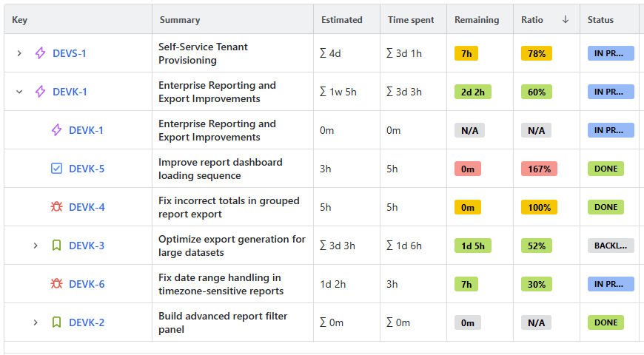Collapse the DEVK-1 epic row

pos(19,92)
